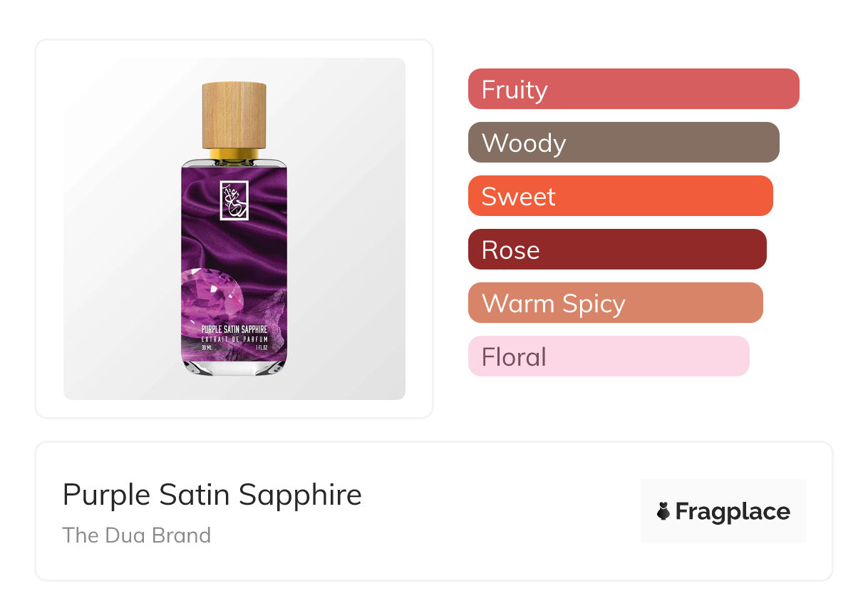Click the Warm Spicy accord bar
Image resolution: width=868 pixels, height=616 pixels.
click(x=615, y=303)
